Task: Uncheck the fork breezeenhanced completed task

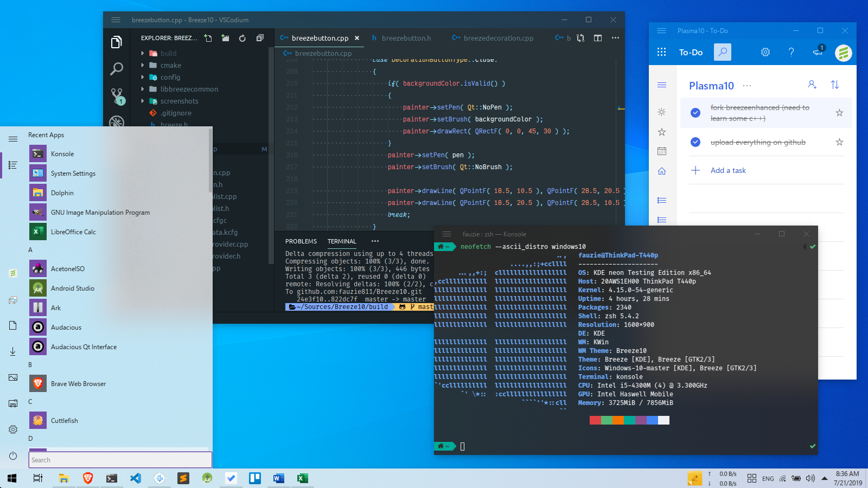Action: 695,113
